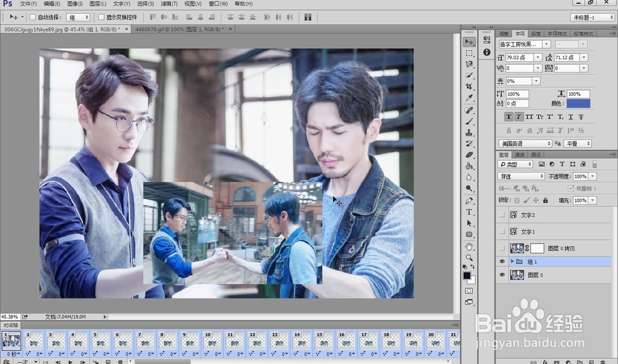Enable the 自动选择 checkbox
Viewport: 618px width, 364px height.
tap(33, 17)
